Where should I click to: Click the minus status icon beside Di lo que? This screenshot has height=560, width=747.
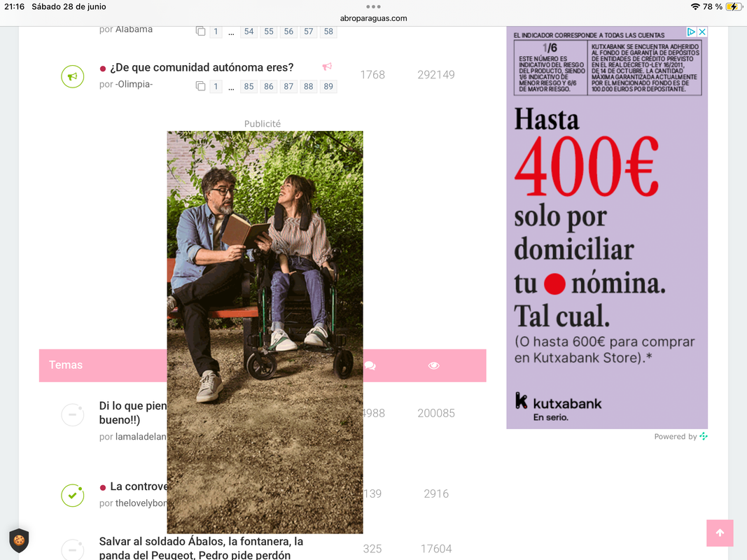pyautogui.click(x=72, y=414)
